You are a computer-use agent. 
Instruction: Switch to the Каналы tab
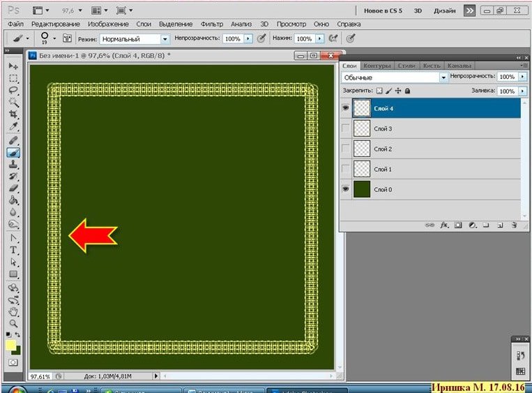[x=458, y=66]
